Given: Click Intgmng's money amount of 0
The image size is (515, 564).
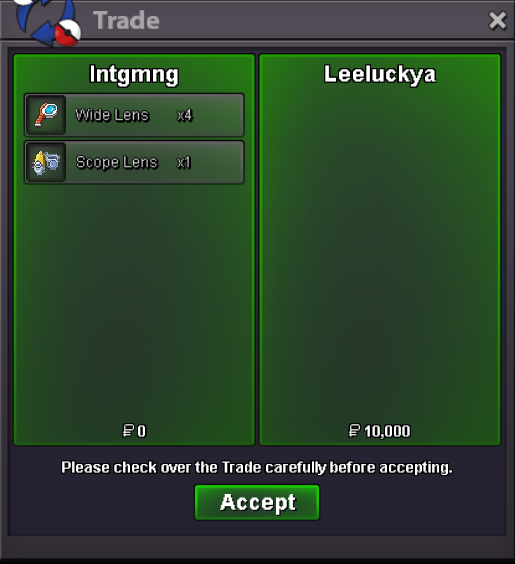Looking at the screenshot, I should [x=141, y=431].
